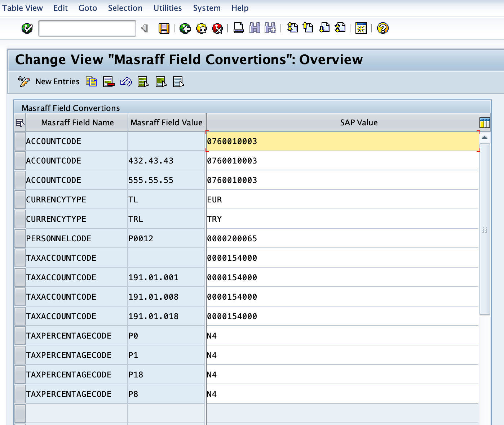
Task: Click the SAP Value field showing EUR
Action: (x=342, y=200)
